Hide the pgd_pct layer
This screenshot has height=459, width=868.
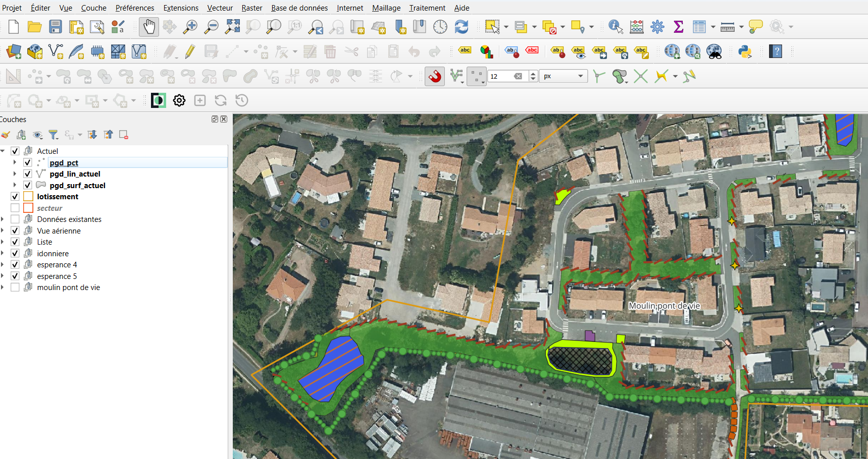28,162
